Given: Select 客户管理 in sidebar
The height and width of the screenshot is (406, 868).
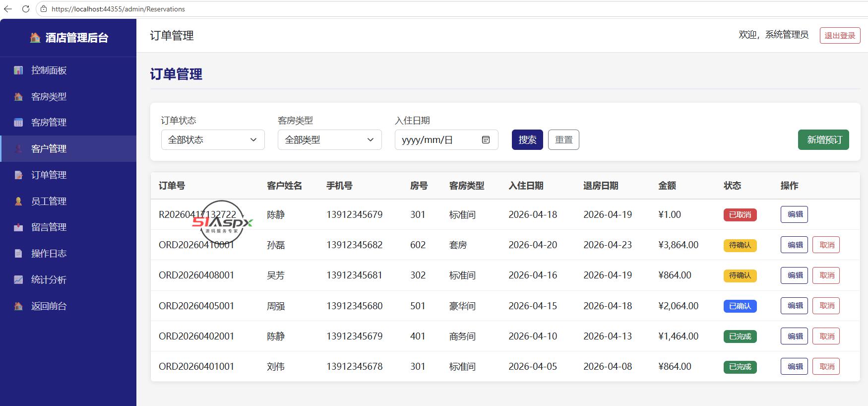Looking at the screenshot, I should (68, 149).
